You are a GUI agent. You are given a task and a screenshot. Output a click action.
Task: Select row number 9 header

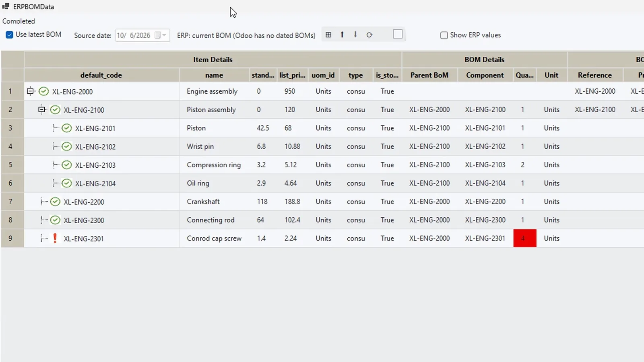(x=12, y=238)
